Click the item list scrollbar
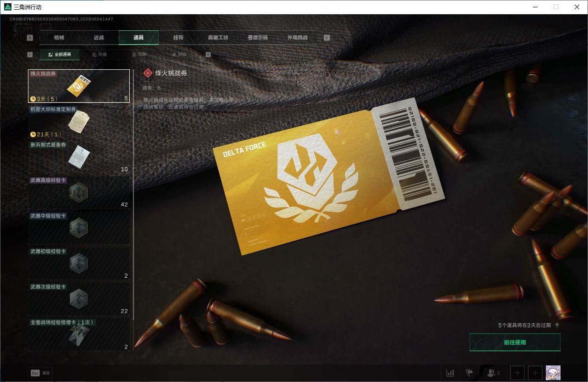 point(133,195)
